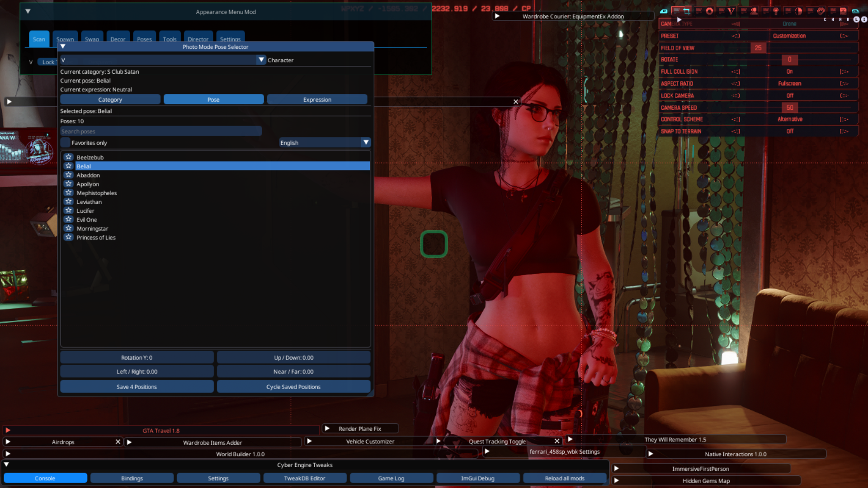Screen dimensions: 868x488
Task: Close the Quest Tracking Toggle window
Action: tap(557, 441)
